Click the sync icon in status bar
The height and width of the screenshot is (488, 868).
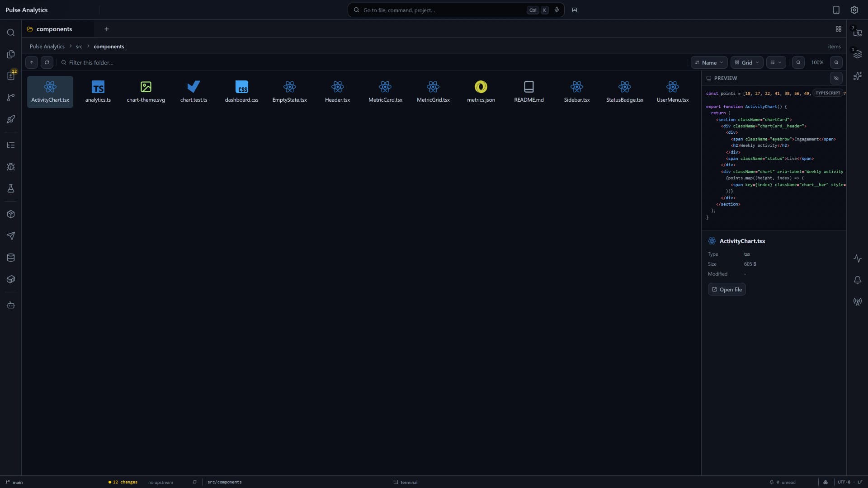click(195, 482)
